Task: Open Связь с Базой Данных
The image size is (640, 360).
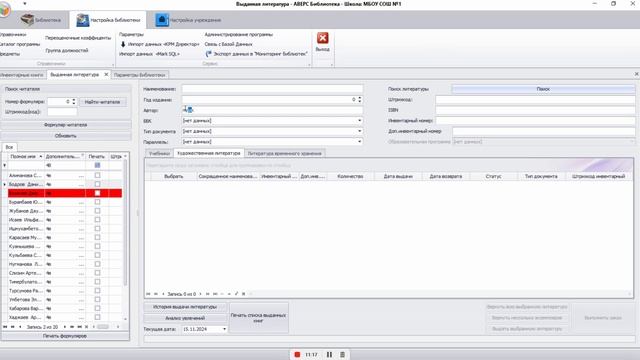Action: (x=229, y=44)
